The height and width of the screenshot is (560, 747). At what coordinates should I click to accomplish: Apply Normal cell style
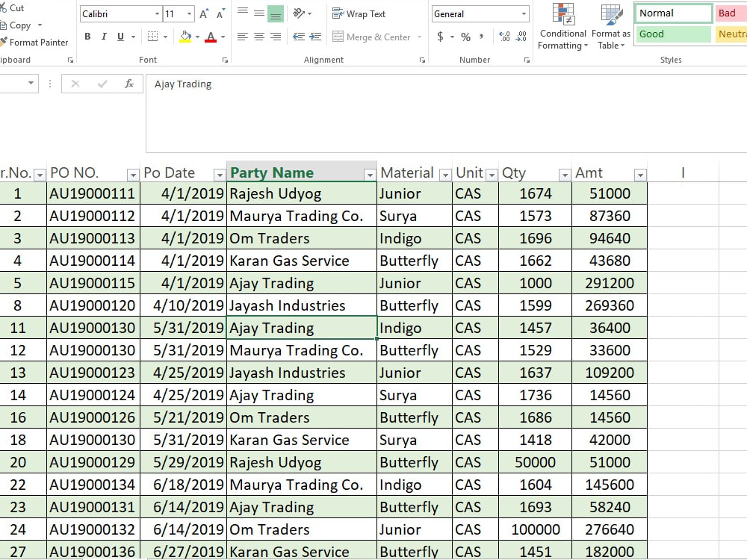coord(674,13)
